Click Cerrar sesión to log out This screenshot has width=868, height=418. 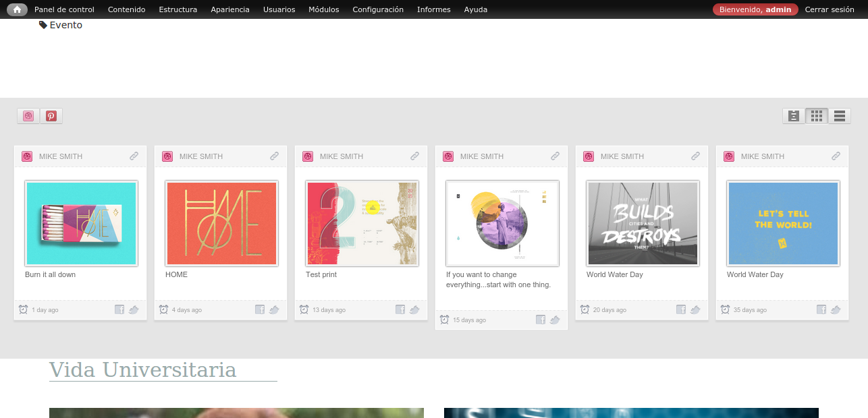point(830,9)
